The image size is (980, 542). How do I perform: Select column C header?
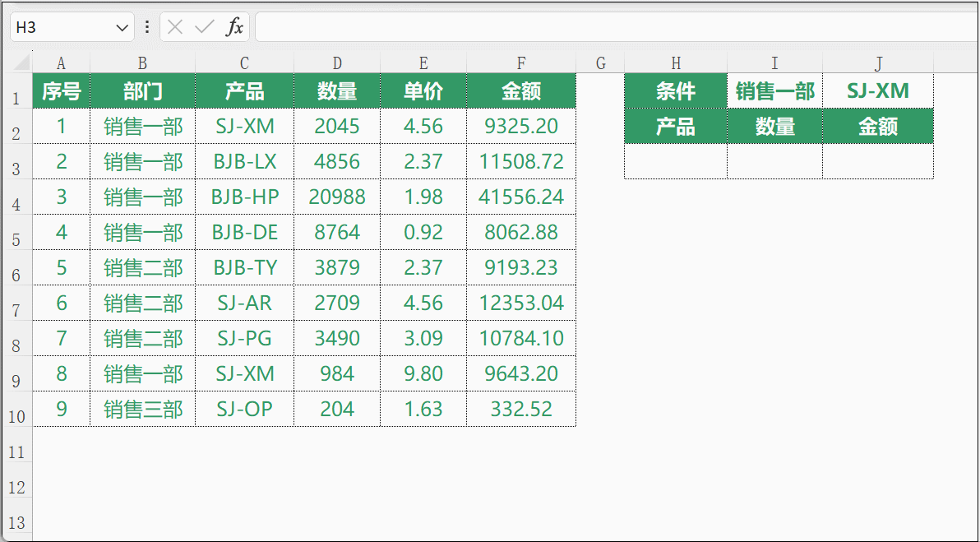(244, 63)
